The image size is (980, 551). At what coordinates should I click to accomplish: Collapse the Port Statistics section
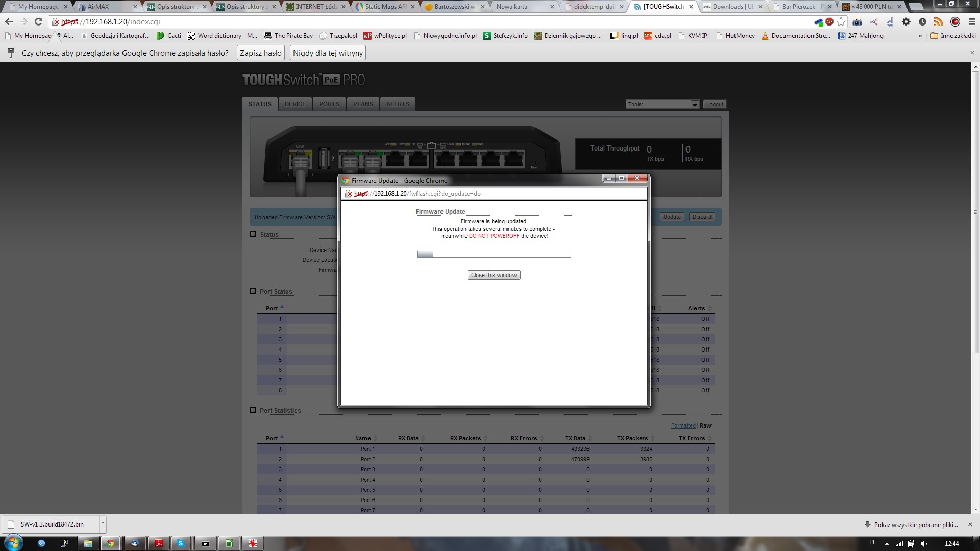click(x=253, y=410)
